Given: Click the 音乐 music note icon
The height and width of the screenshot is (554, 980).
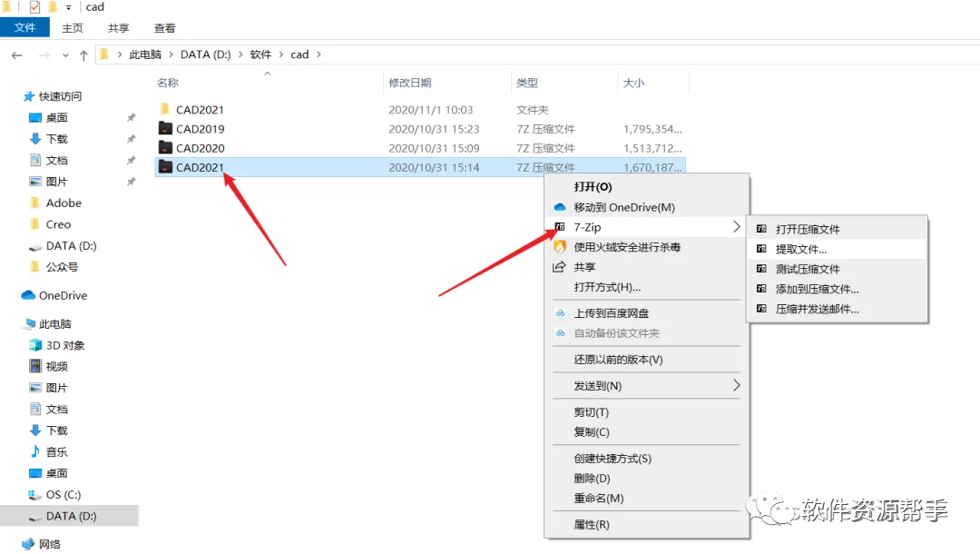Looking at the screenshot, I should 35,451.
